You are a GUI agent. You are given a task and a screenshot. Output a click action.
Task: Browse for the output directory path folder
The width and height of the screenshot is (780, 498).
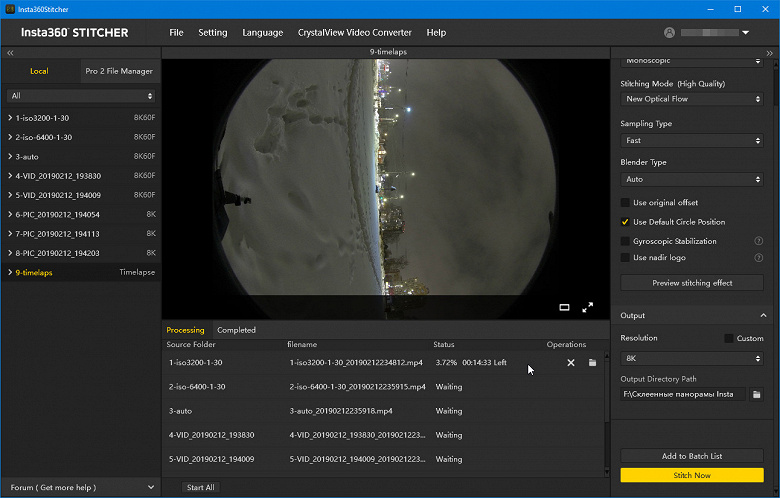pyautogui.click(x=757, y=395)
